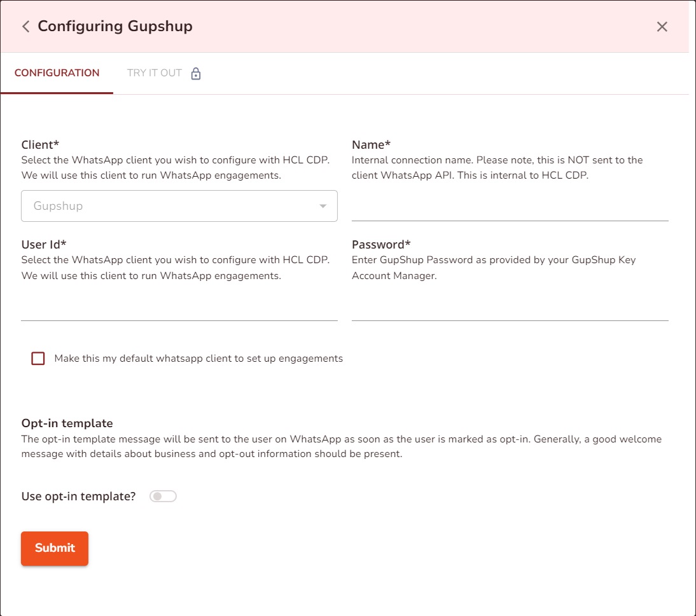Screen dimensions: 696x616
Task: Click the Opt-in template heading
Action: point(67,423)
